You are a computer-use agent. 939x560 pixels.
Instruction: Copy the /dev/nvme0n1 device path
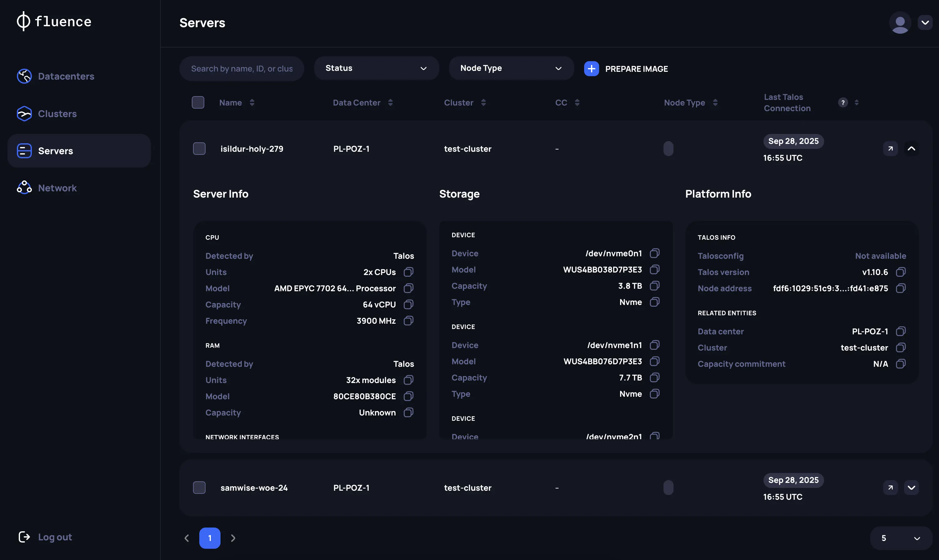(654, 253)
